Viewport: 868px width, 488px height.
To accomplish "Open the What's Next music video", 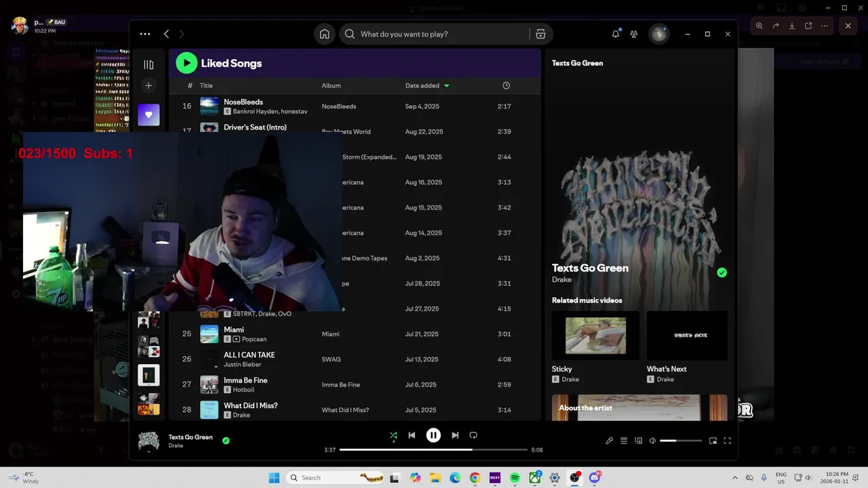I will pyautogui.click(x=687, y=335).
